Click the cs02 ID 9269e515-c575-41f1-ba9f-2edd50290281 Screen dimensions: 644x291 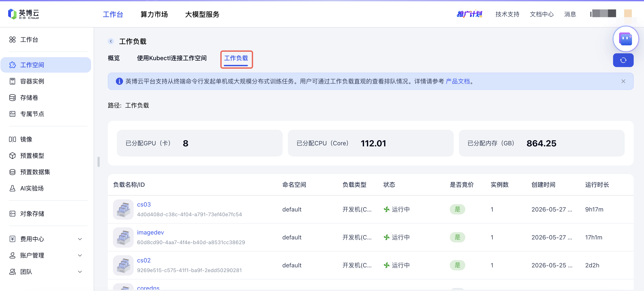pos(189,271)
